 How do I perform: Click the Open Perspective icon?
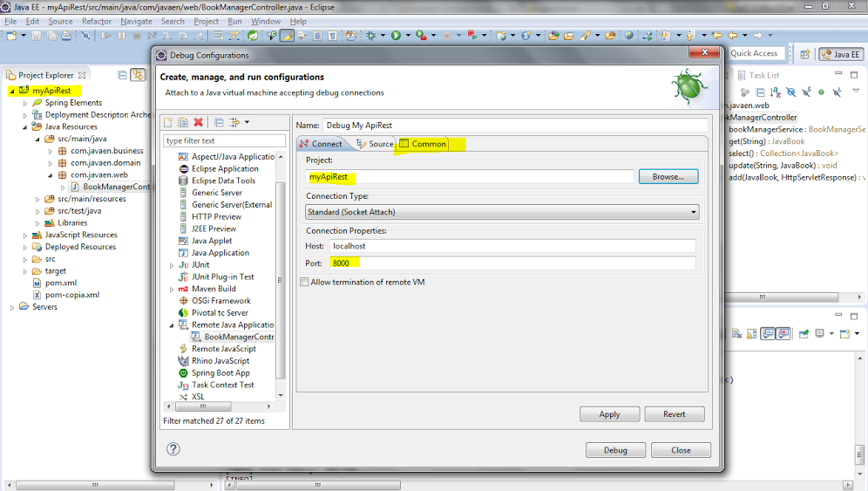(805, 54)
